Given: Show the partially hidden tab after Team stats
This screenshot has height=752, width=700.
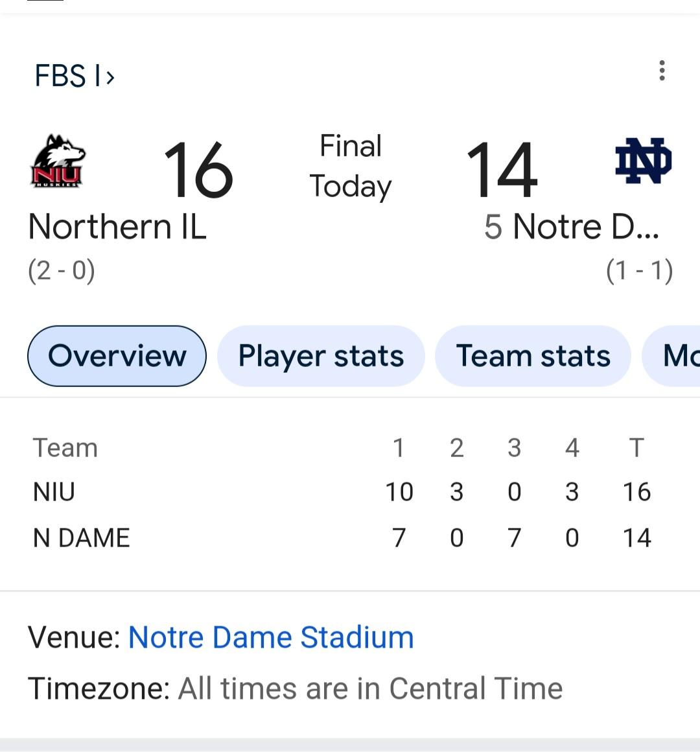Looking at the screenshot, I should [x=671, y=356].
